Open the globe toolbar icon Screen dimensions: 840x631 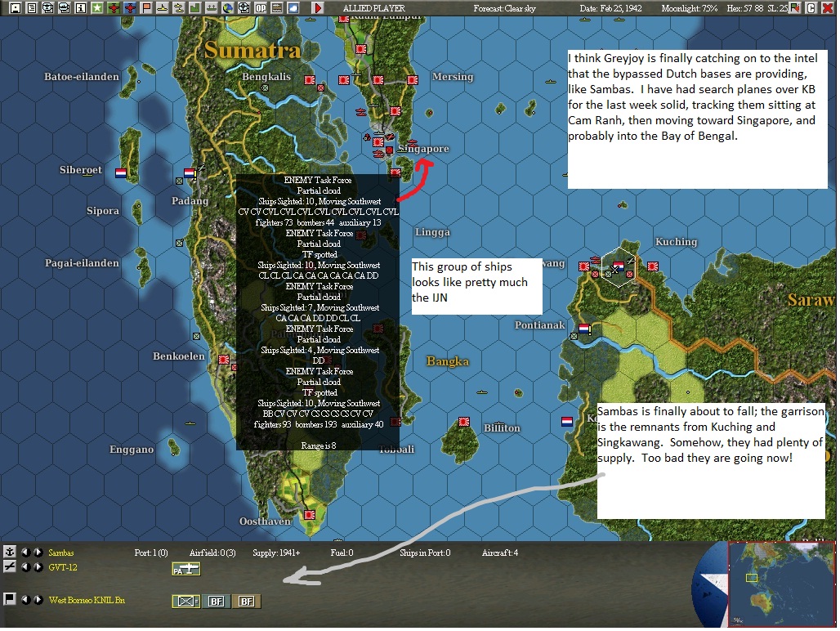pos(228,7)
